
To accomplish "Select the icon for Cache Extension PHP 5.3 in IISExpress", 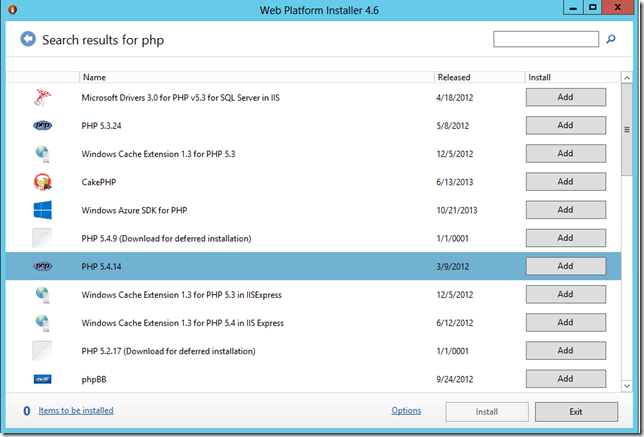I will (x=43, y=295).
